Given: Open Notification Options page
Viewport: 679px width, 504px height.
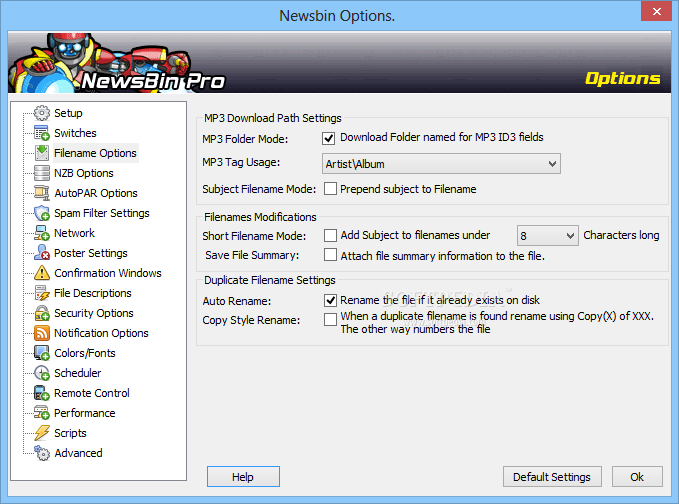Looking at the screenshot, I should tap(101, 333).
